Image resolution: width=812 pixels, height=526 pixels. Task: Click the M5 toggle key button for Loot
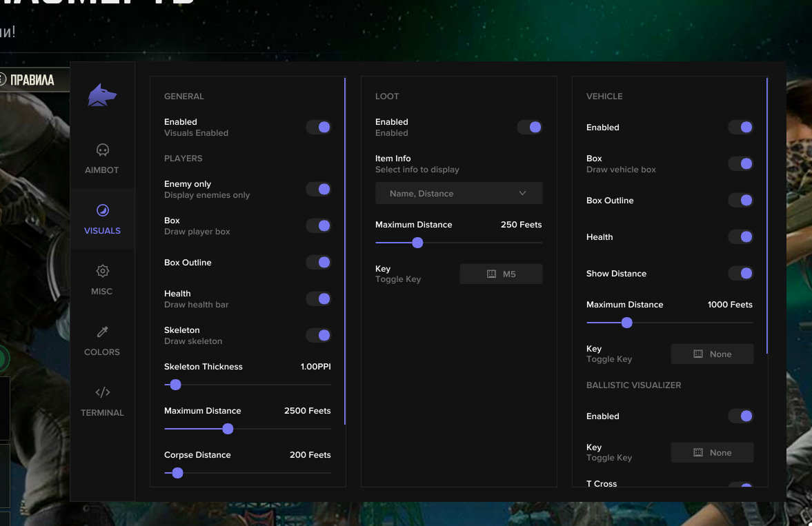501,274
